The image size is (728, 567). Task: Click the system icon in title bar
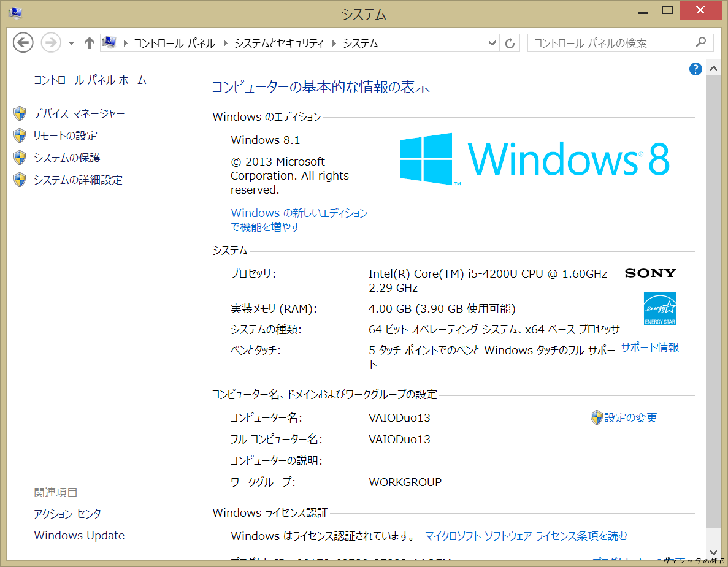click(15, 12)
